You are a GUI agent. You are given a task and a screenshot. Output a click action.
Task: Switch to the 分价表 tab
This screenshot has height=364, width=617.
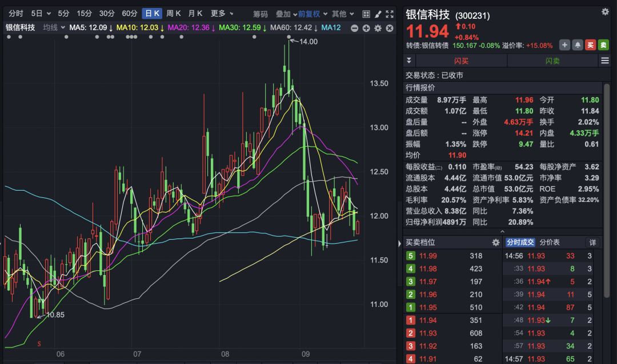point(550,242)
